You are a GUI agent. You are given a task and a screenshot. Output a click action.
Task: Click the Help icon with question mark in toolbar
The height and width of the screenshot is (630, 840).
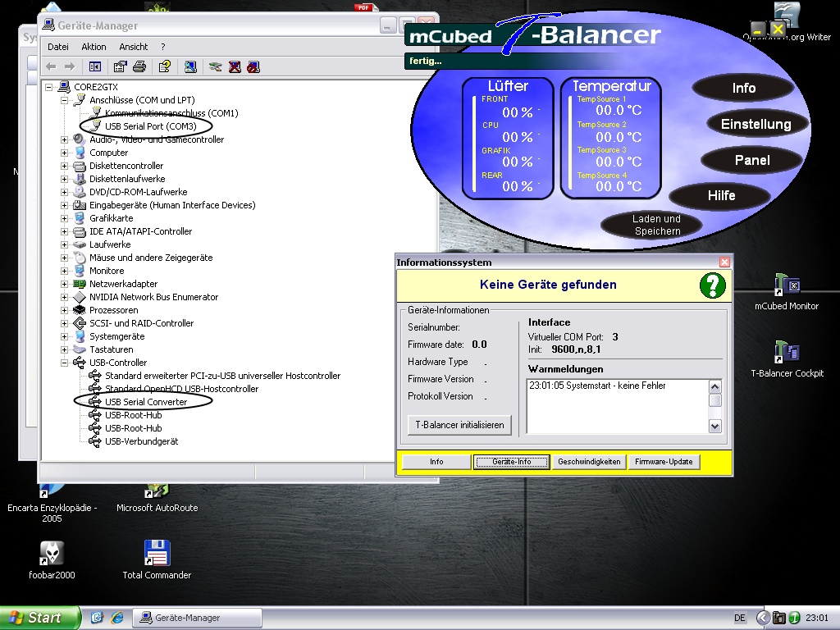[x=164, y=66]
